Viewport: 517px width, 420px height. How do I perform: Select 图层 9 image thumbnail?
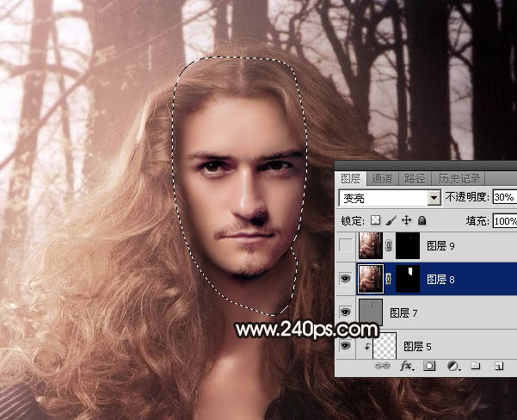point(371,245)
